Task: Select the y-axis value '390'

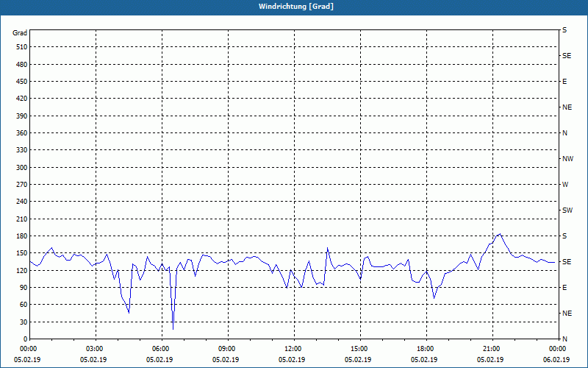Action: tap(22, 116)
